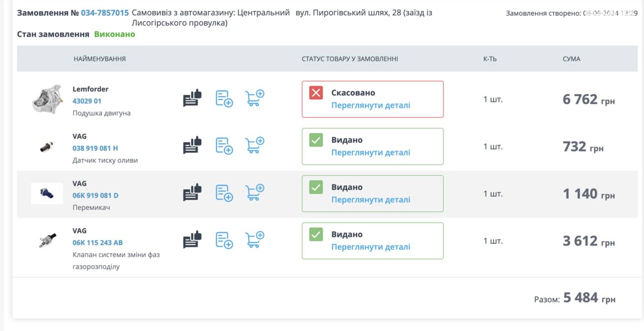The height and width of the screenshot is (331, 644).
Task: View details of the cancelled Lemforder item
Action: pyautogui.click(x=371, y=105)
